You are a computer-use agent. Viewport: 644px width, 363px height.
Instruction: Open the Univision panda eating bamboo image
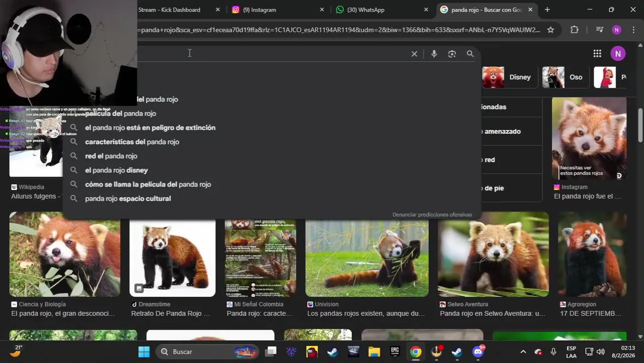coord(367,258)
